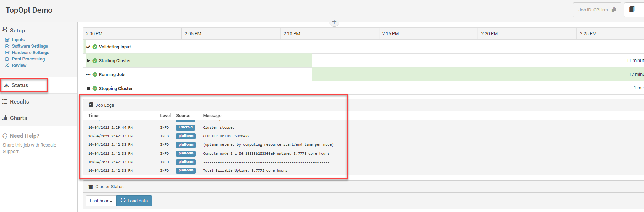Click the Load data button

coord(134,201)
